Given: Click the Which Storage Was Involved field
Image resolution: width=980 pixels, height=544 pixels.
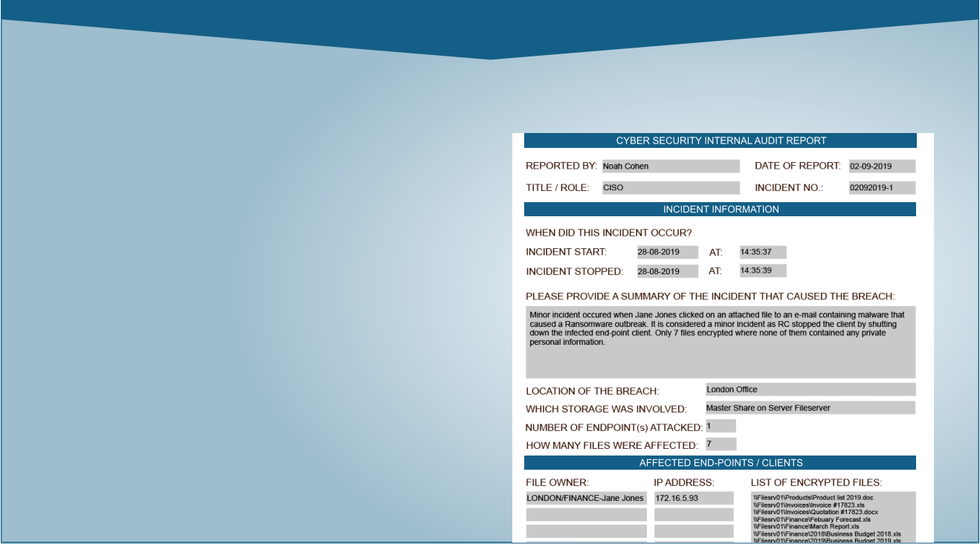Looking at the screenshot, I should coord(809,407).
